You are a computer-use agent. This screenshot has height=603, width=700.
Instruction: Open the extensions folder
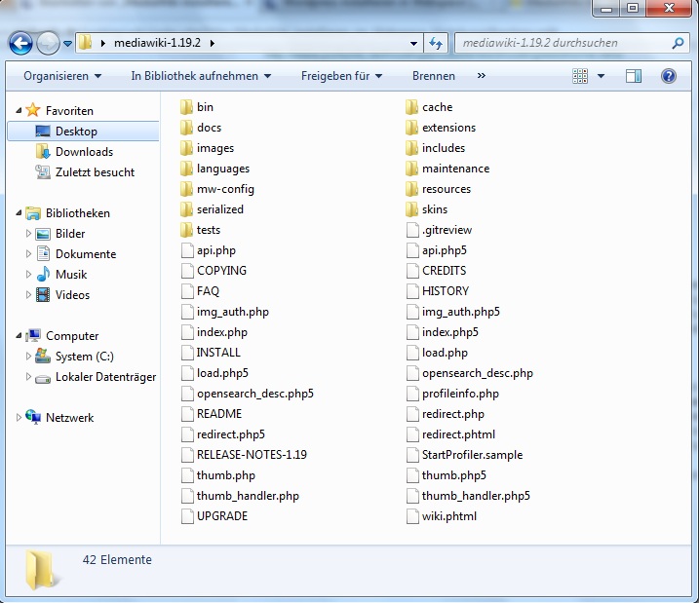tap(448, 128)
